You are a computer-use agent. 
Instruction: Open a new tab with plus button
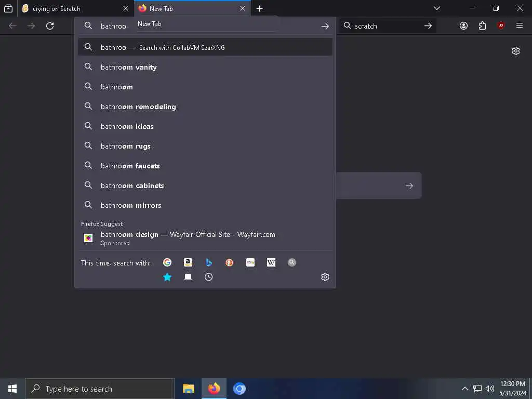coord(260,8)
